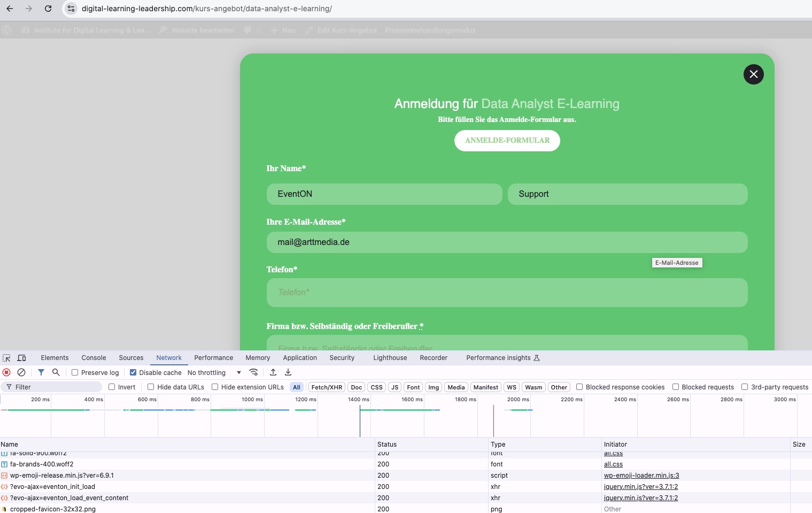Open the network search magnifier

(56, 372)
